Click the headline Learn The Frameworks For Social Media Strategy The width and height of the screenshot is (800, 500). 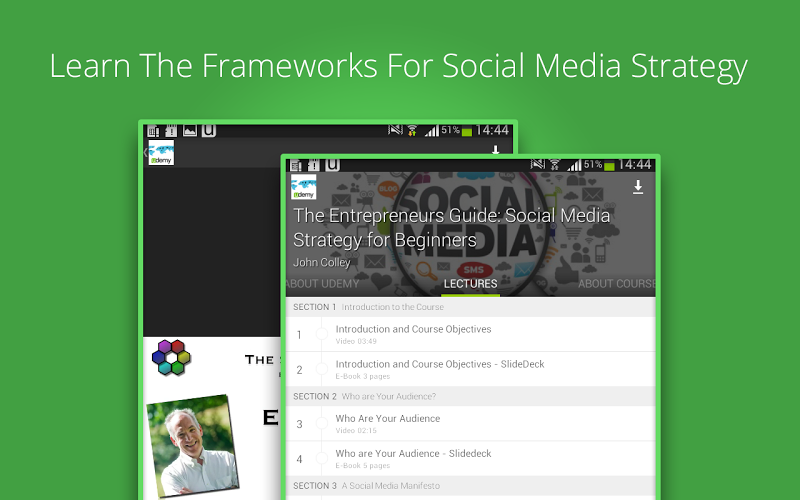pyautogui.click(x=398, y=67)
